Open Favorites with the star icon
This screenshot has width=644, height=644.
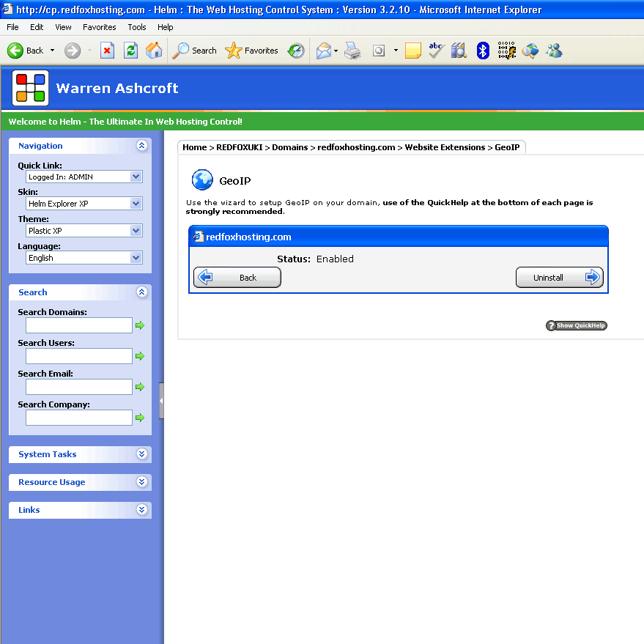click(x=251, y=51)
